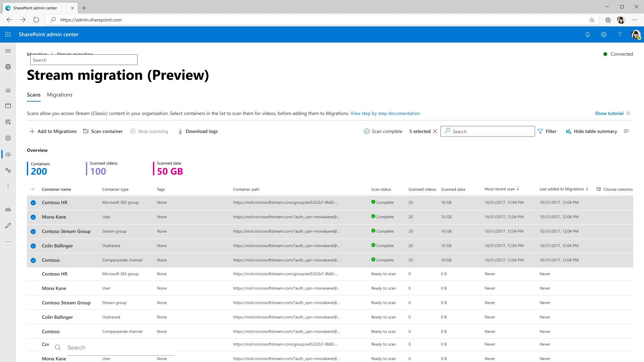The image size is (644, 362).
Task: Click the breadcrumb Migration navigation link
Action: pos(37,54)
